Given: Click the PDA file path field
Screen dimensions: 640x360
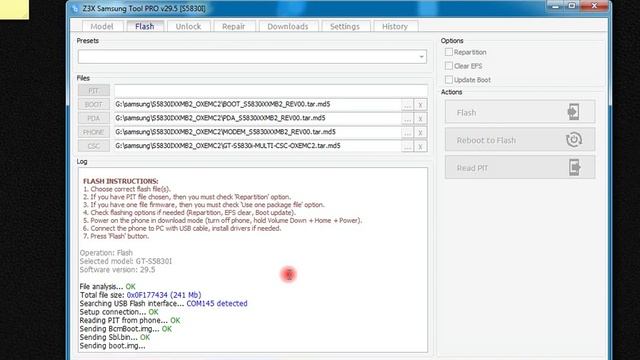Looking at the screenshot, I should (257, 118).
